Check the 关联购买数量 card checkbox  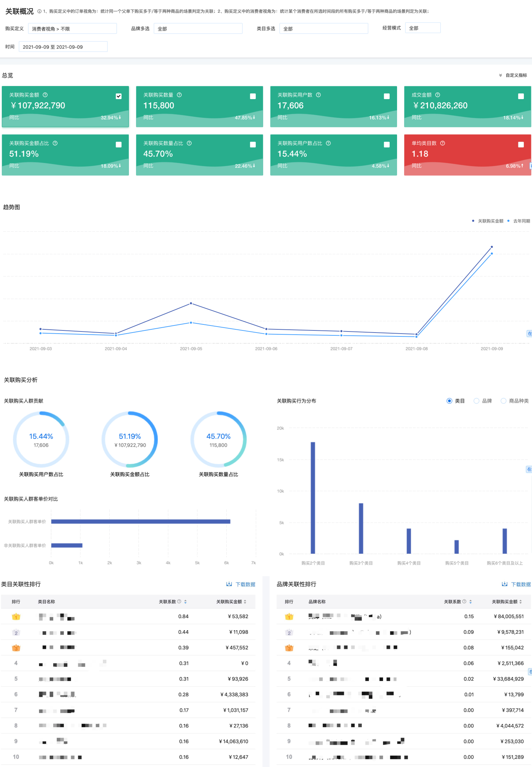tap(253, 96)
